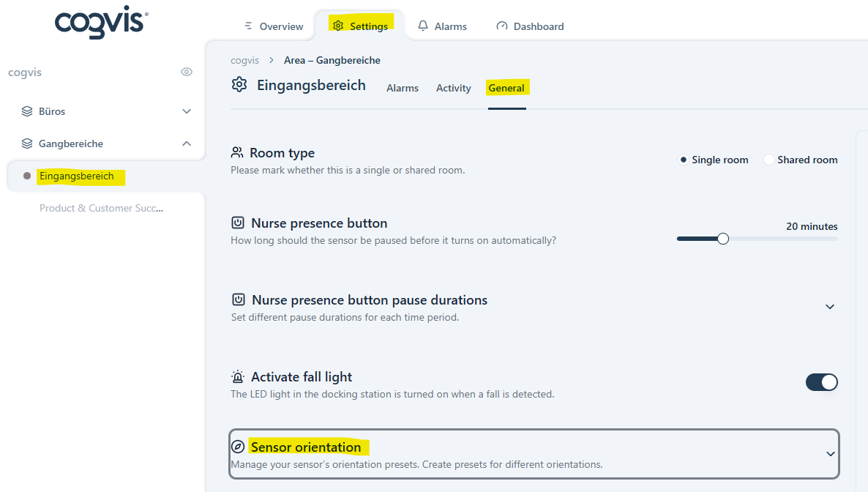Select the Shared room radio option
Image resolution: width=868 pixels, height=492 pixels.
tap(769, 160)
